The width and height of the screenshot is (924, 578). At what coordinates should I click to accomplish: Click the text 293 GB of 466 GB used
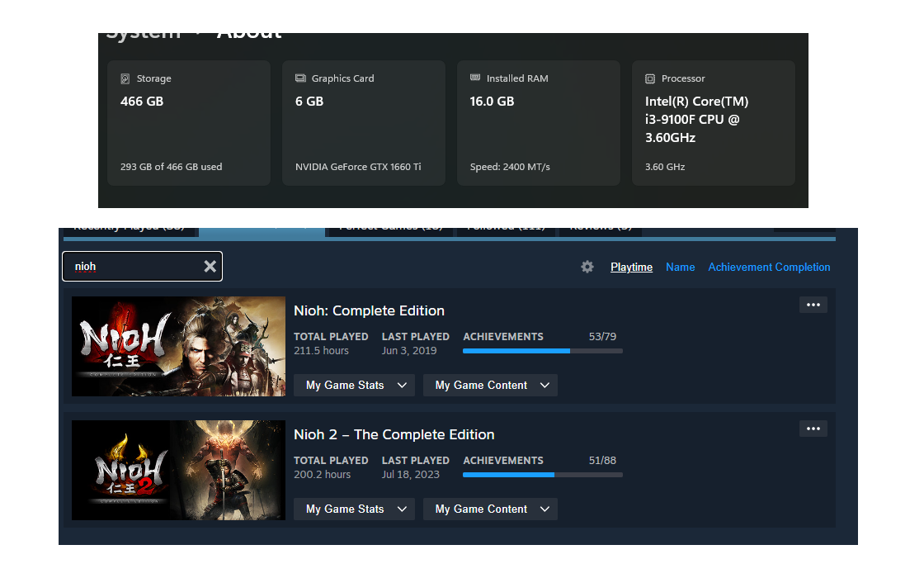(x=171, y=167)
